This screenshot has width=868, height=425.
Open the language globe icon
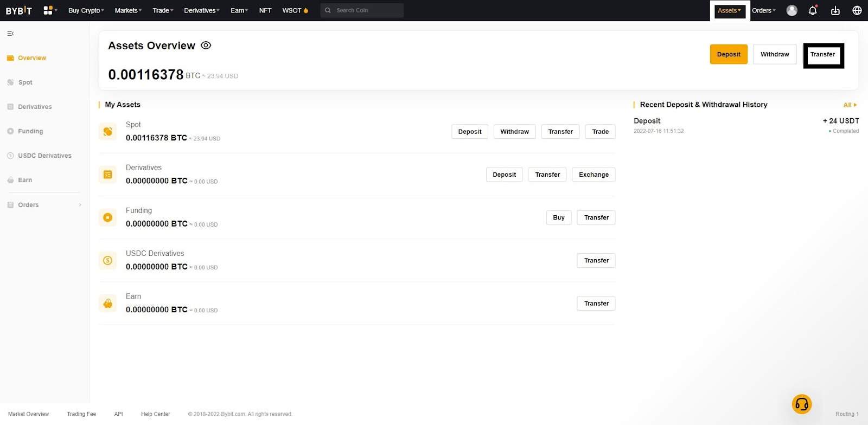click(857, 10)
